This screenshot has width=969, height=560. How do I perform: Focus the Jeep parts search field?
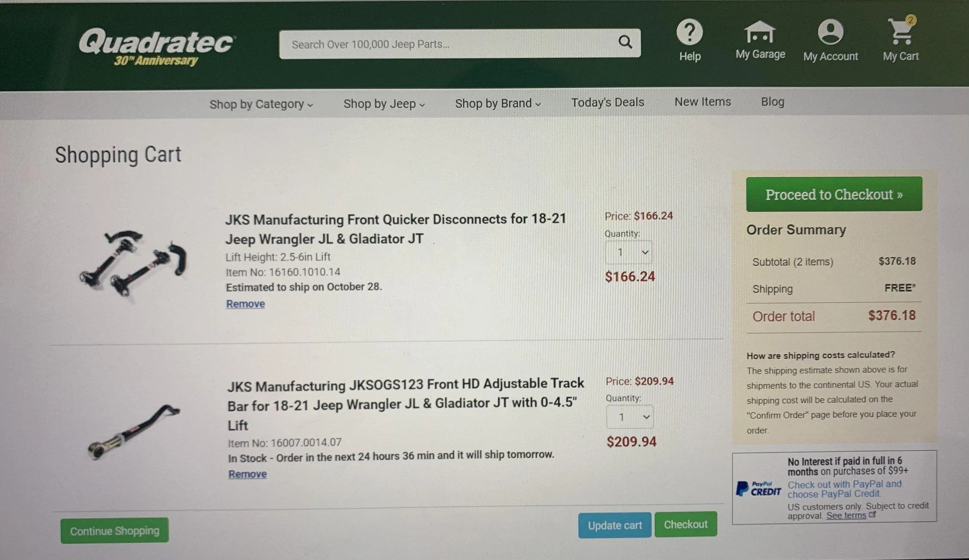click(449, 44)
